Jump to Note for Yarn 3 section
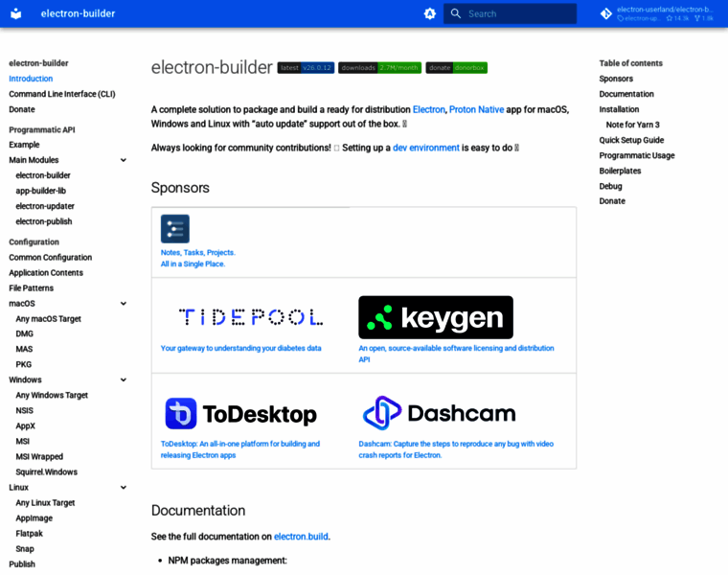 click(x=633, y=125)
